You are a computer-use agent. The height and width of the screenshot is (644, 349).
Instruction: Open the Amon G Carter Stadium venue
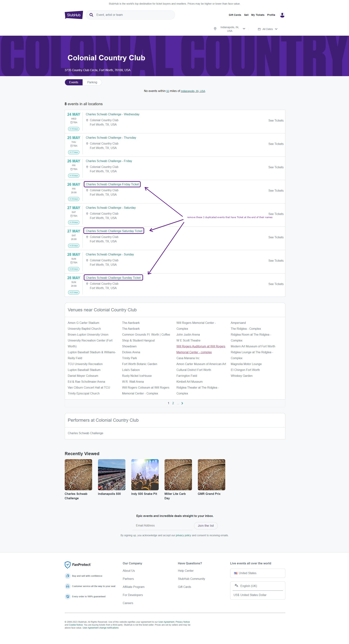(x=83, y=323)
